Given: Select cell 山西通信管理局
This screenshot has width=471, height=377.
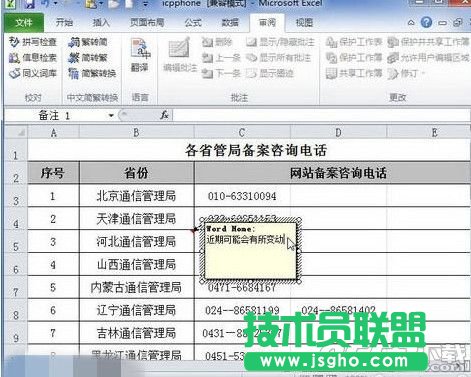Looking at the screenshot, I should click(137, 265).
